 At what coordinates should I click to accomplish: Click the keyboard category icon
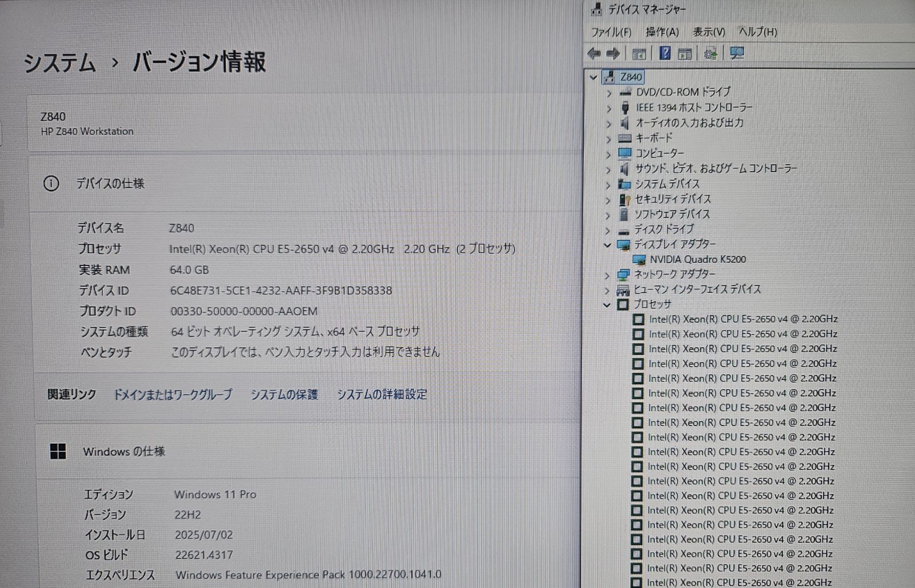625,138
